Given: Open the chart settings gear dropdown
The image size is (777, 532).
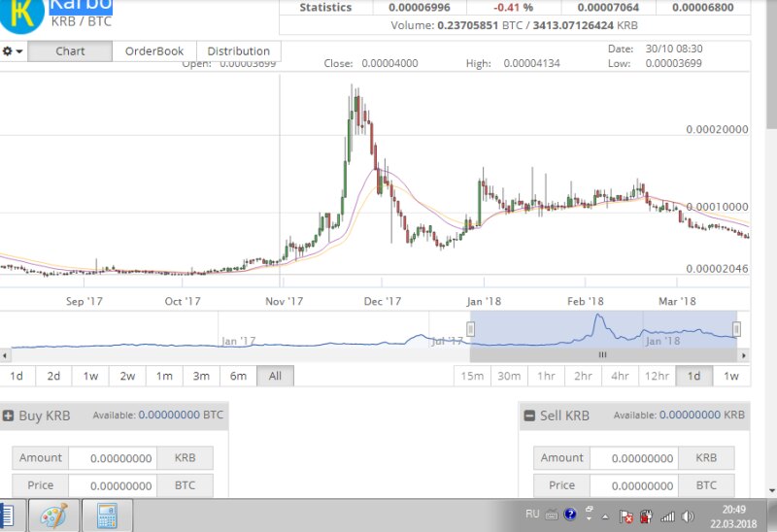Looking at the screenshot, I should point(13,51).
